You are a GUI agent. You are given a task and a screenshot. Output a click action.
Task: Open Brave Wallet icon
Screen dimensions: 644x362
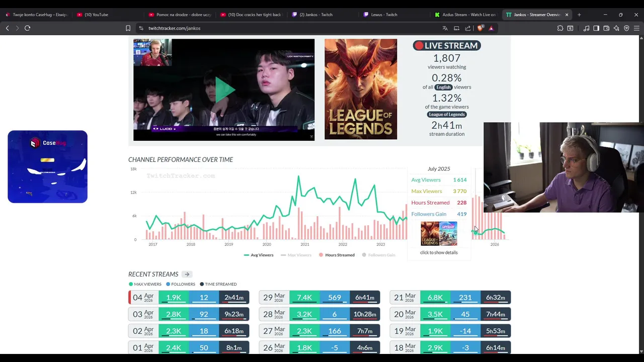click(x=606, y=28)
